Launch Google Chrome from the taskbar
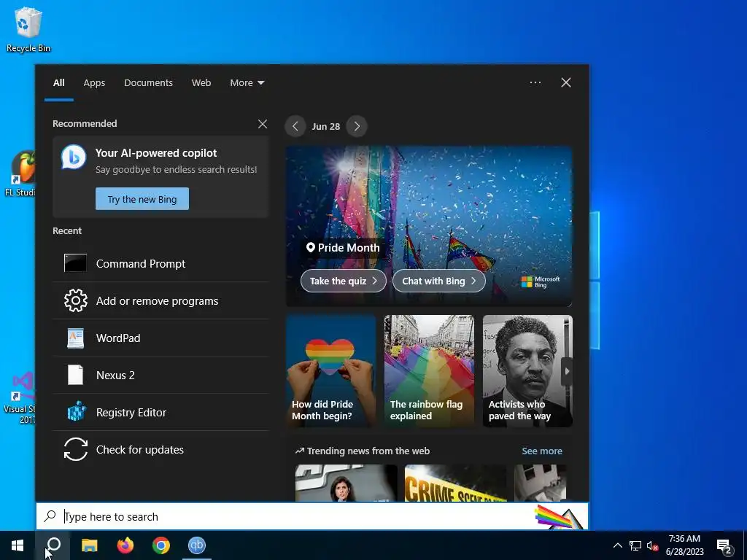 (161, 545)
